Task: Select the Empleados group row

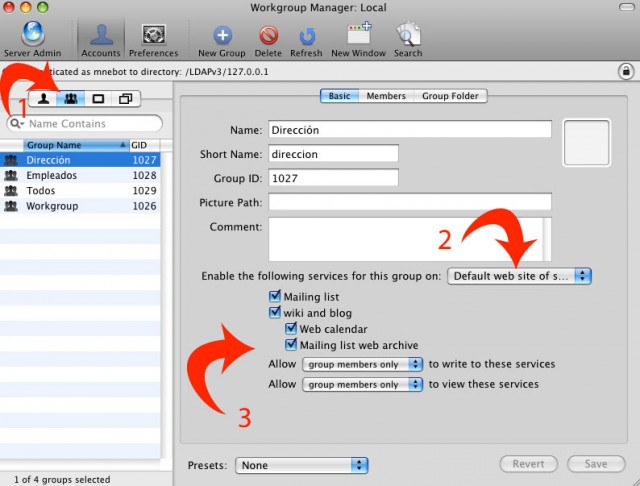Action: [80, 175]
